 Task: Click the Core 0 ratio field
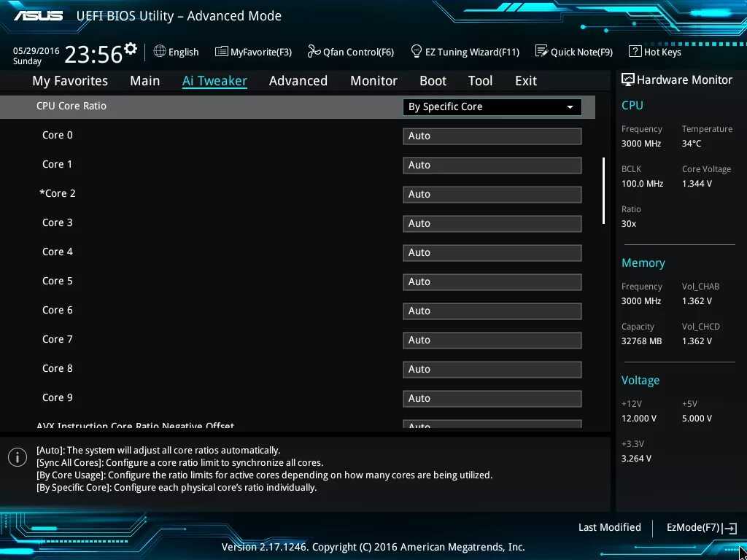click(492, 136)
